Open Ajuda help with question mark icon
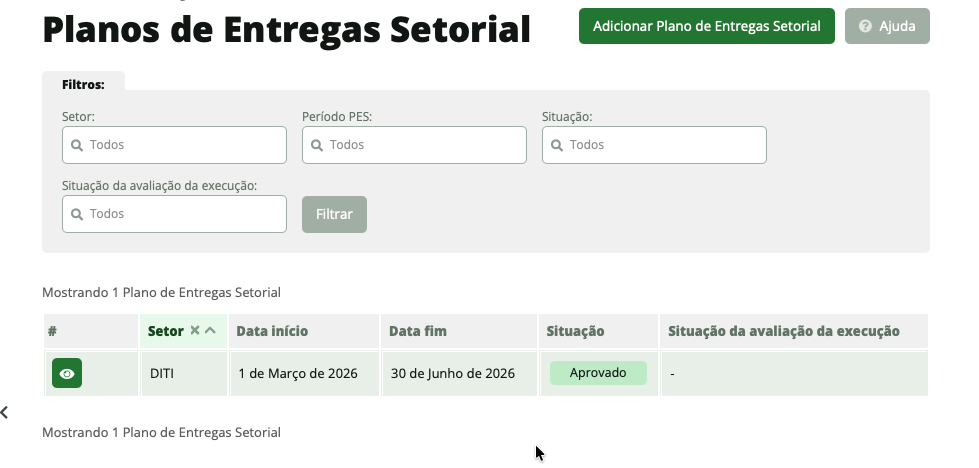979x468 pixels. tap(887, 27)
